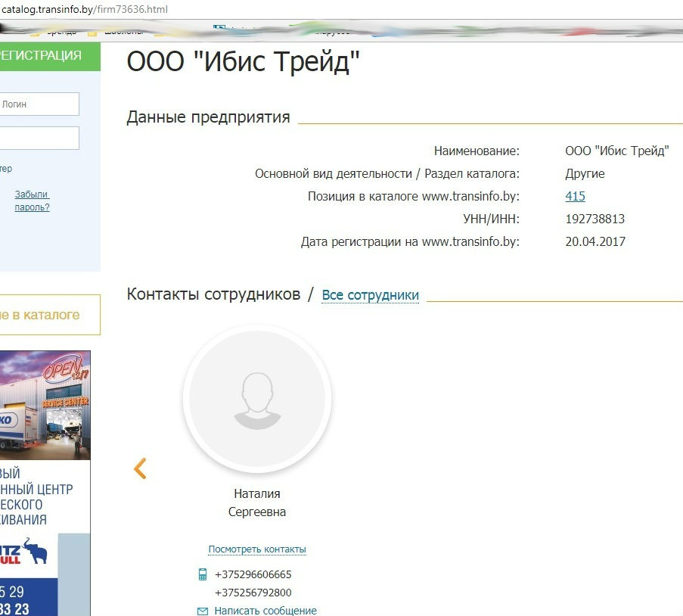Image resolution: width=683 pixels, height=616 pixels.
Task: Click the gray avatar silhouette of Наталия Сергеевна
Action: point(257,397)
